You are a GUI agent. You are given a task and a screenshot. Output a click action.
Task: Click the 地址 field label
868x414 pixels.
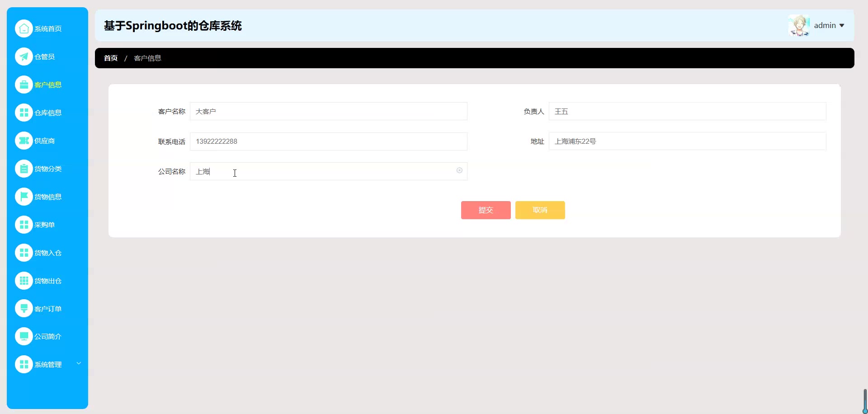(x=538, y=141)
